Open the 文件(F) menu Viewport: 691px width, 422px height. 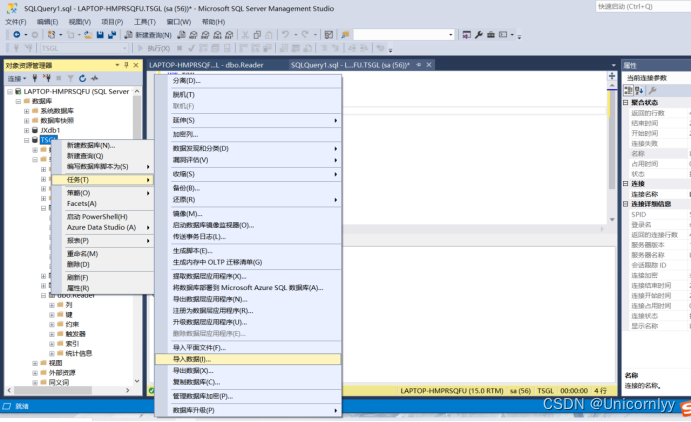[x=16, y=22]
